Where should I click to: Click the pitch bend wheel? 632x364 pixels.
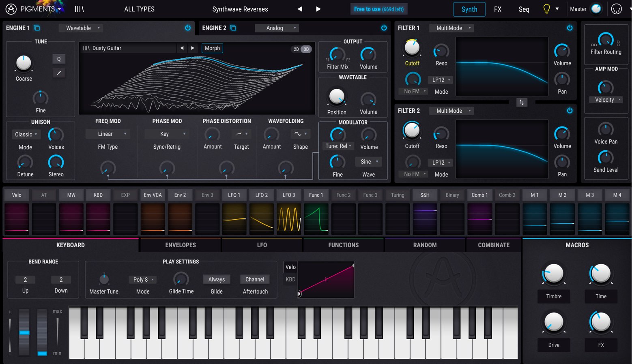(24, 332)
